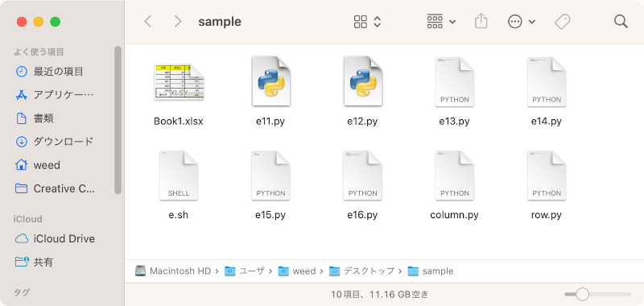Image resolution: width=644 pixels, height=306 pixels.
Task: Click the Share toolbar icon
Action: point(481,21)
